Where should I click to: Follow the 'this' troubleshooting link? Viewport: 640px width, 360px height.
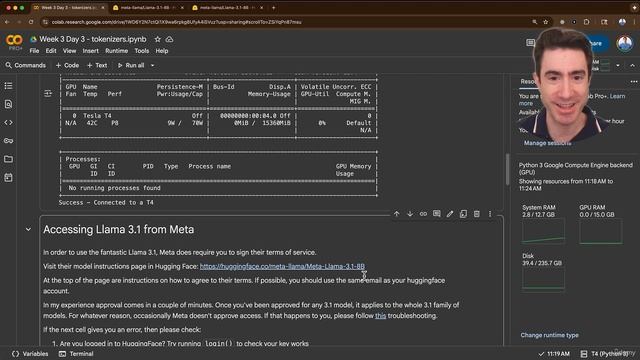pos(380,316)
